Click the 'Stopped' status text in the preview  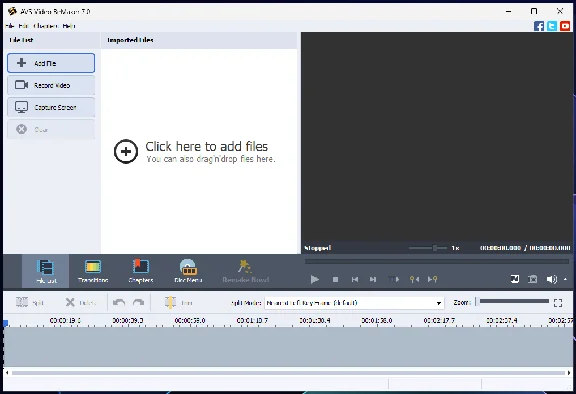tap(317, 248)
